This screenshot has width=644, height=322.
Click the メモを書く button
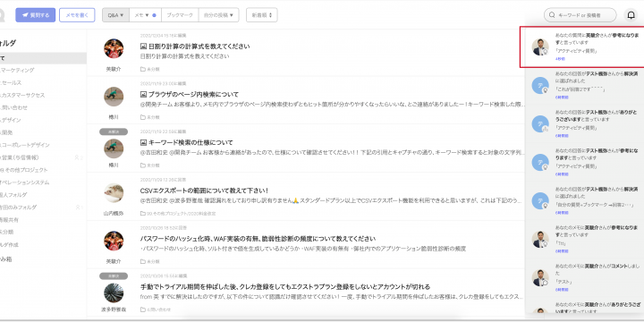click(x=77, y=15)
